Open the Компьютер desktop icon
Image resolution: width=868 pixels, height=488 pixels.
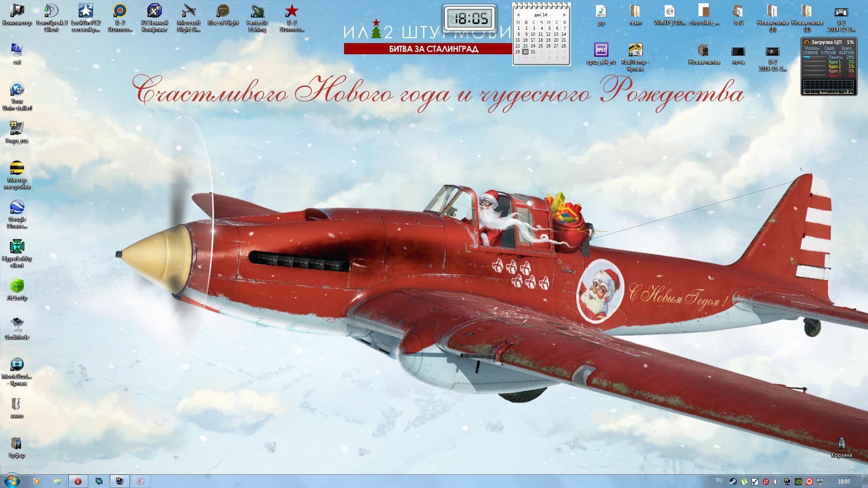pyautogui.click(x=17, y=14)
